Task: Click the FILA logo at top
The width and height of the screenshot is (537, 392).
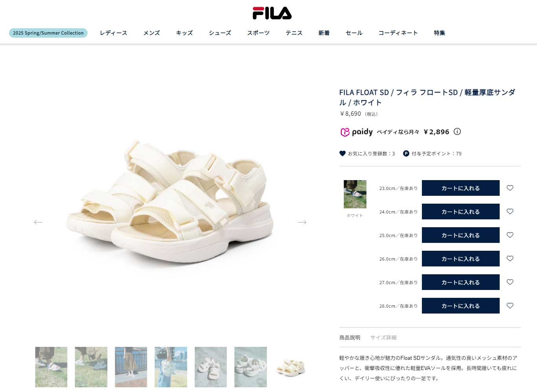Action: (272, 13)
